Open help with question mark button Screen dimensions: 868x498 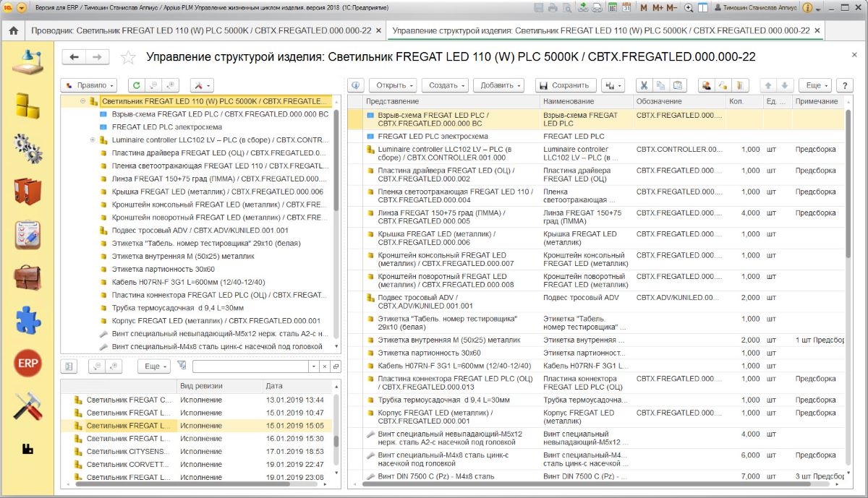pos(845,85)
